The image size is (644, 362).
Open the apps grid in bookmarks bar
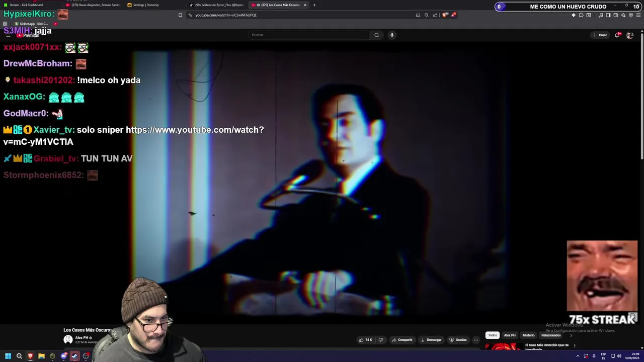5,24
